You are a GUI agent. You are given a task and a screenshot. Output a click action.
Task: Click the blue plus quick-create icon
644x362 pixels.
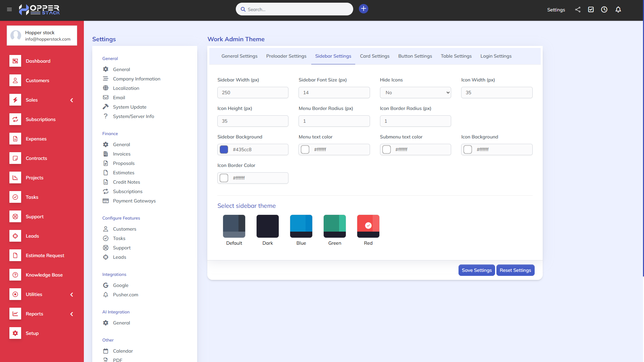[363, 9]
